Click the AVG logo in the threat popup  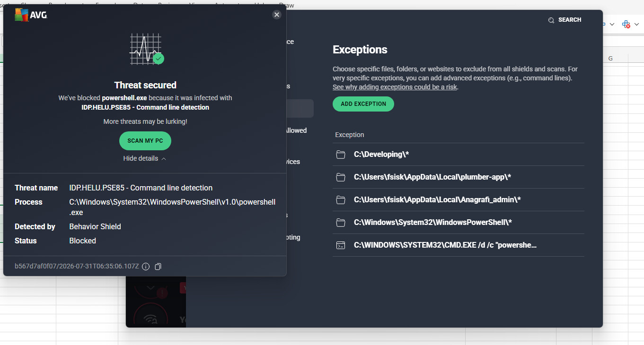[x=31, y=15]
